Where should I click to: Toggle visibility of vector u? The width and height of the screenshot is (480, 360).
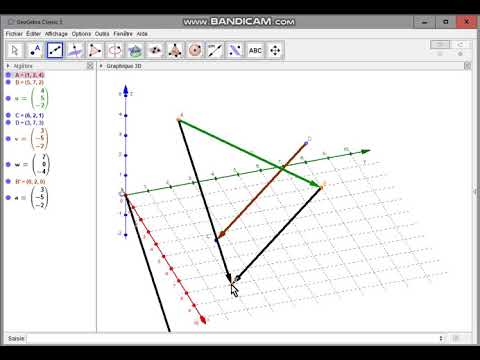point(8,99)
